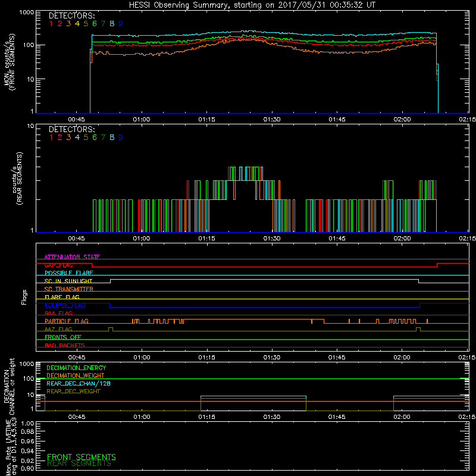This screenshot has height=476, width=476.
Task: Select the REAR_DEC_CHAN/128 legend label
Action: coord(79,383)
